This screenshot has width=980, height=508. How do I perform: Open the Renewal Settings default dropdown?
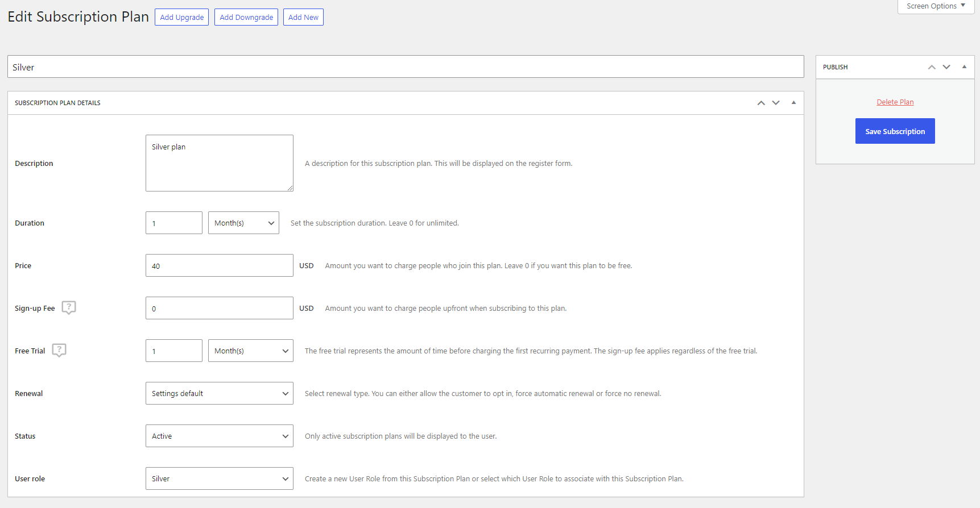point(220,393)
